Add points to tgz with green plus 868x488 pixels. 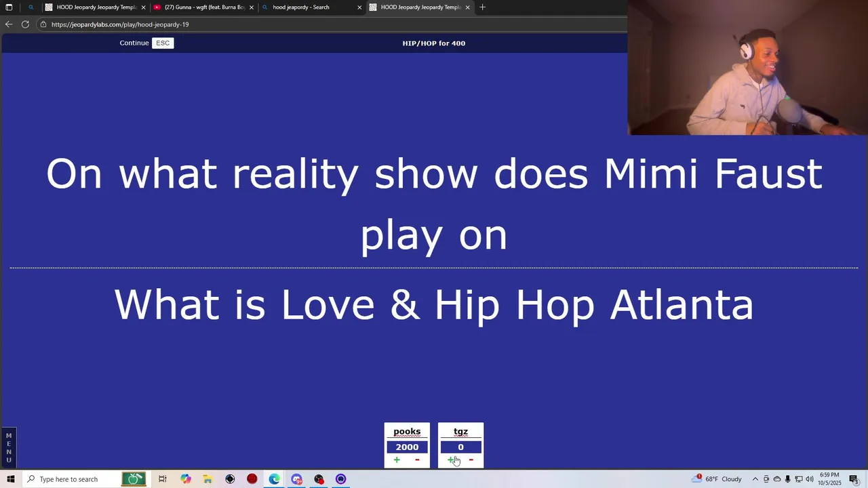pyautogui.click(x=451, y=460)
